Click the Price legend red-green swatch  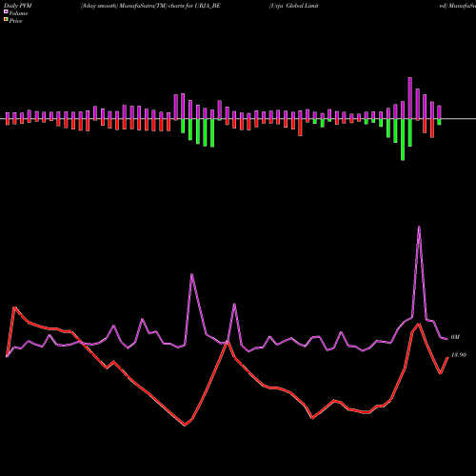click(x=6, y=20)
